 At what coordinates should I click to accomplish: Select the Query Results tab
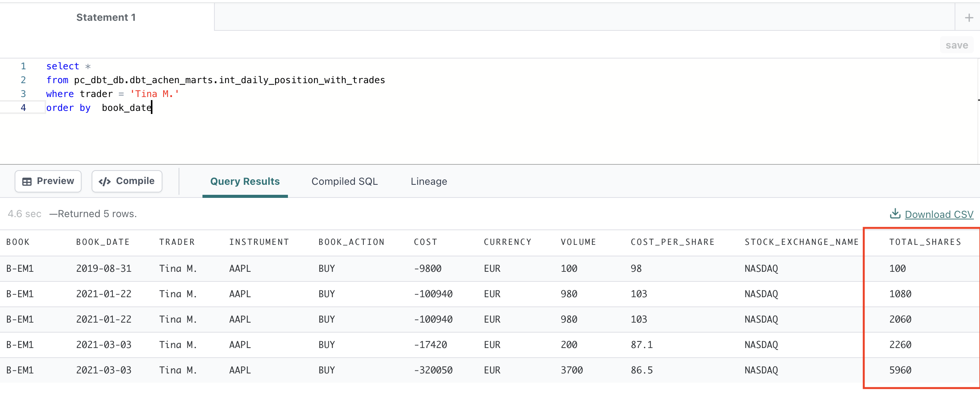point(245,181)
